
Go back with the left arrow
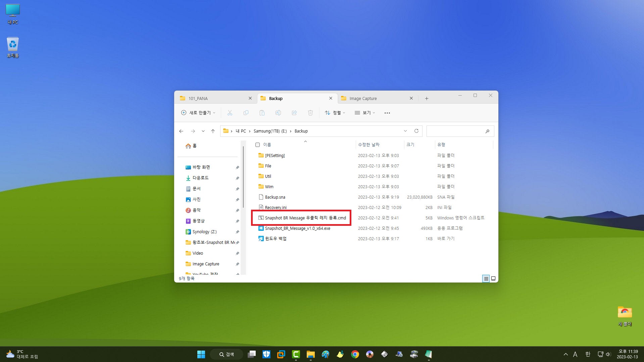[x=181, y=131]
